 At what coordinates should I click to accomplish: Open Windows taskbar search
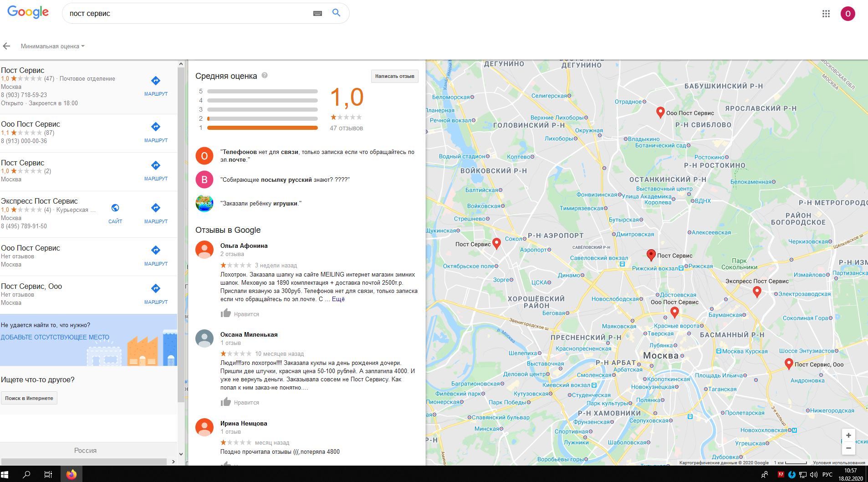point(26,474)
